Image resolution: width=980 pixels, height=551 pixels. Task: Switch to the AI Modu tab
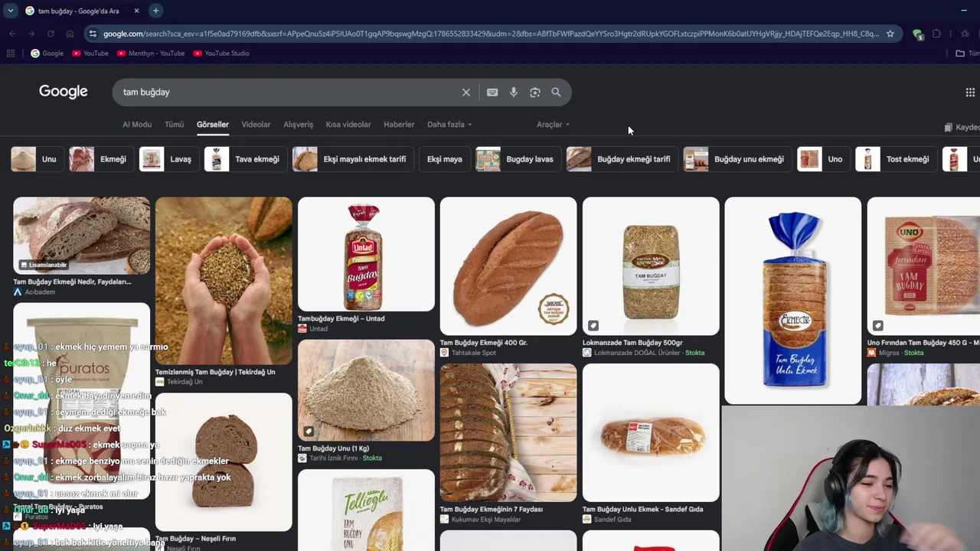[x=137, y=125]
